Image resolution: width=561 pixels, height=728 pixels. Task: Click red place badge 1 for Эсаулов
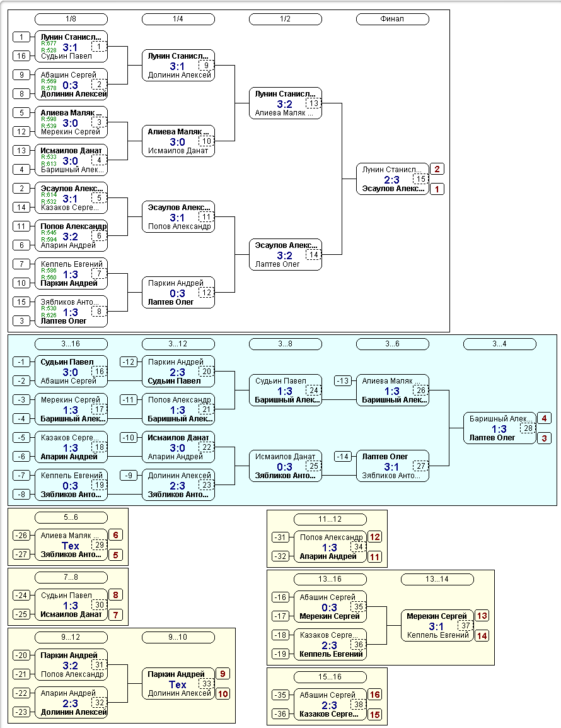[x=437, y=189]
